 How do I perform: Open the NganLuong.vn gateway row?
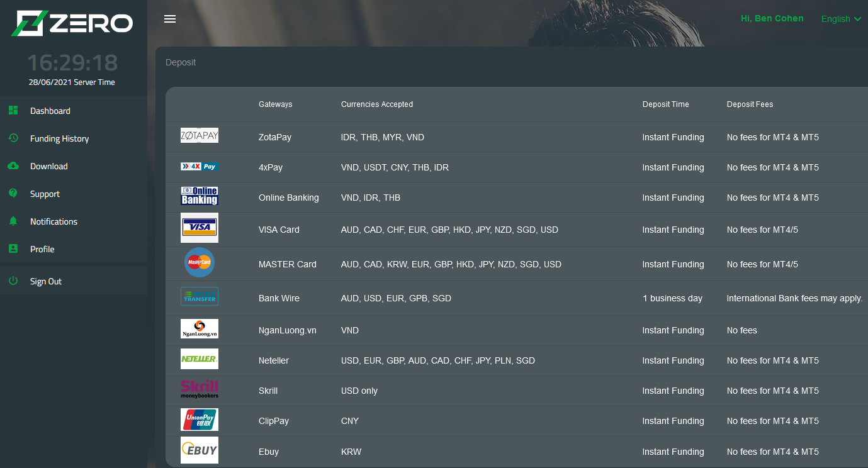200,328
